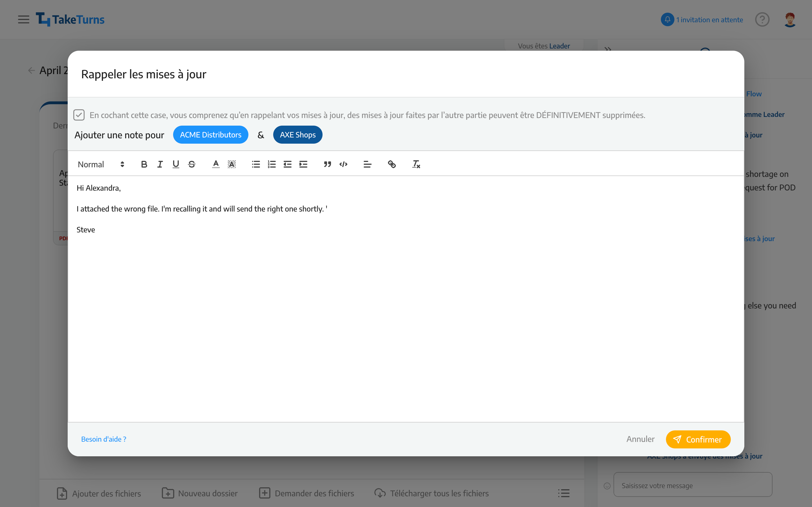Clear formatting with Tx icon
This screenshot has height=507, width=812.
[x=416, y=164]
